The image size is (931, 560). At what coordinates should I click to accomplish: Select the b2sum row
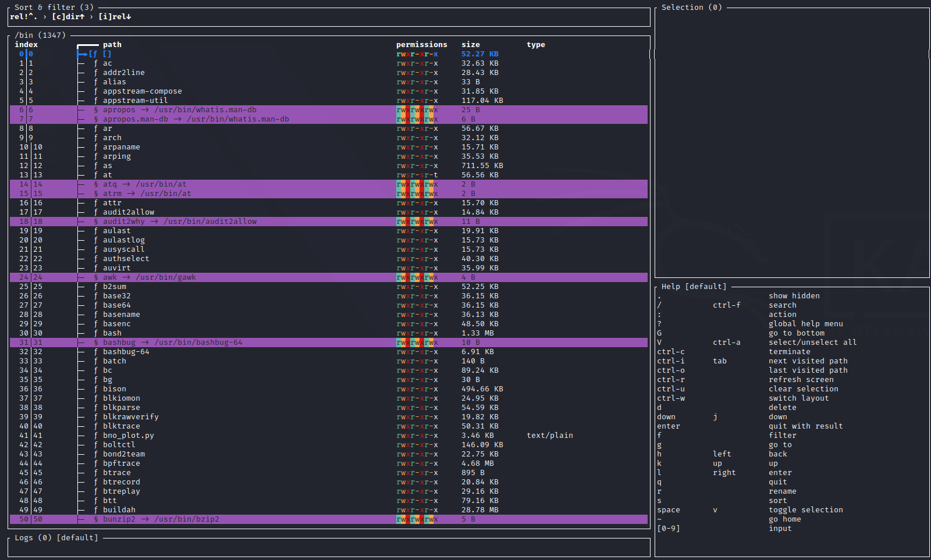click(x=329, y=287)
